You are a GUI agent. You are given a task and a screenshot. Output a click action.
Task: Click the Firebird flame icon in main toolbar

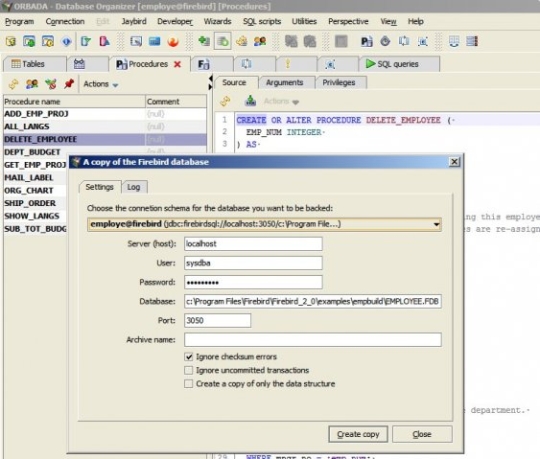coord(173,42)
